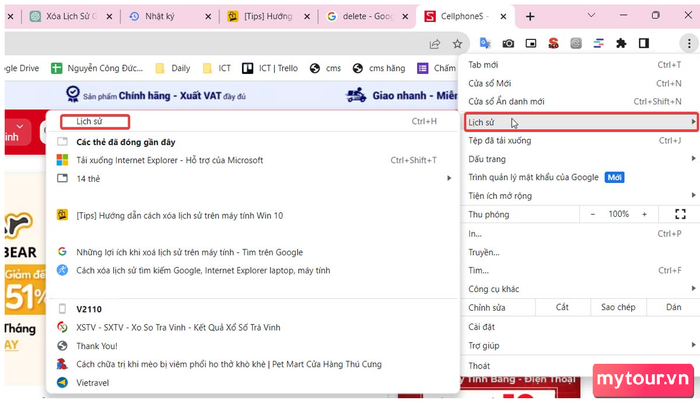
Task: Reopen Tải xuống Internet Explorer closed tab
Action: pyautogui.click(x=253, y=160)
